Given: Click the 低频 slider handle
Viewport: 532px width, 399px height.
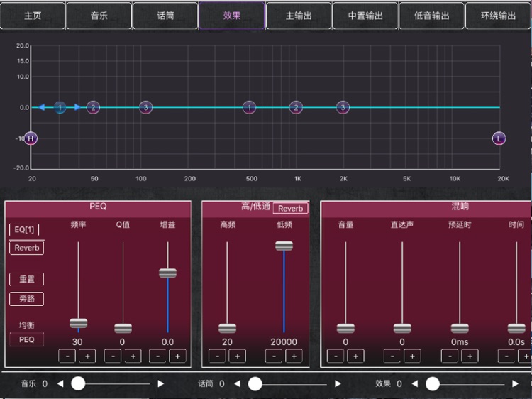Looking at the screenshot, I should 284,246.
